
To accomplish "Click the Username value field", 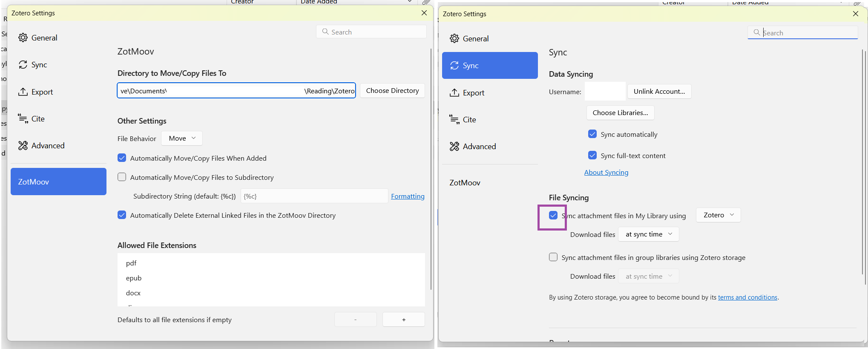I will tap(605, 92).
